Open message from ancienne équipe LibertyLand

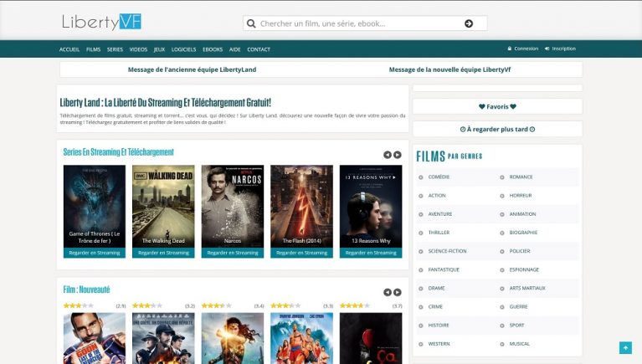[x=192, y=69]
